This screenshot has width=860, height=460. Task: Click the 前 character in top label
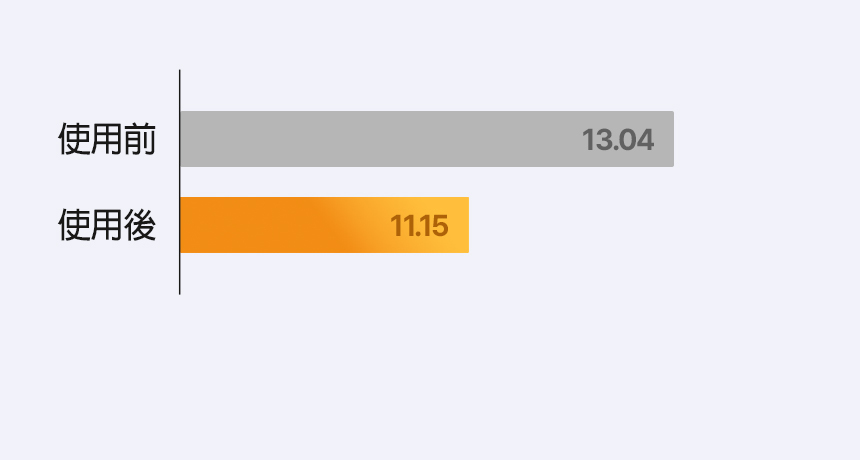(x=140, y=139)
